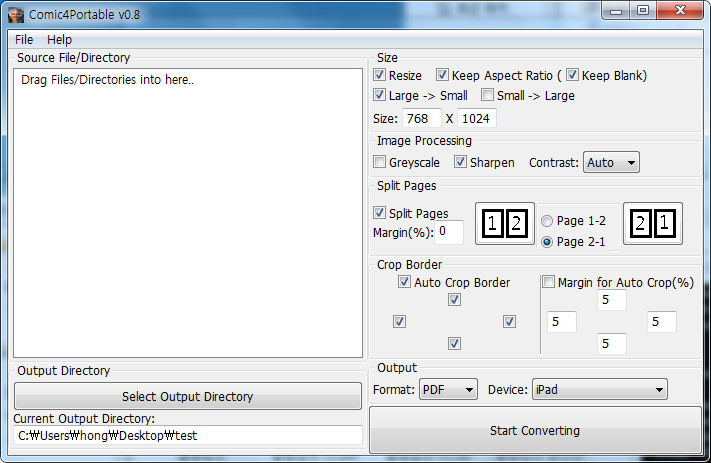Open the Help menu
This screenshot has height=463, width=711.
click(x=59, y=39)
